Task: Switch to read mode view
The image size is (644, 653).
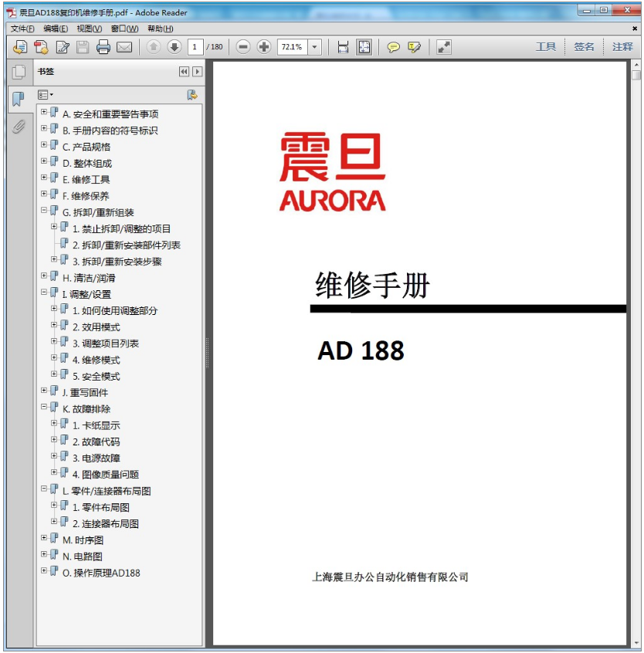Action: point(444,47)
